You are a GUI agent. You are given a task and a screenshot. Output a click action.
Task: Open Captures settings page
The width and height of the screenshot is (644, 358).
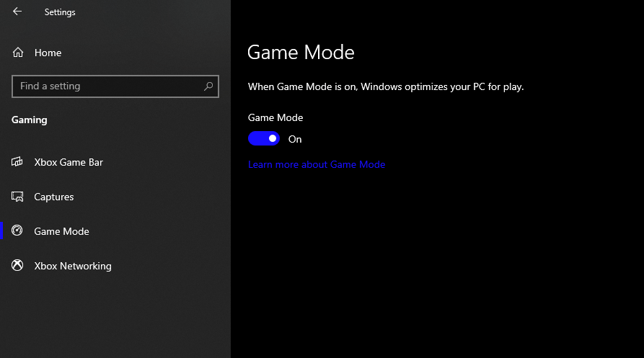click(54, 197)
